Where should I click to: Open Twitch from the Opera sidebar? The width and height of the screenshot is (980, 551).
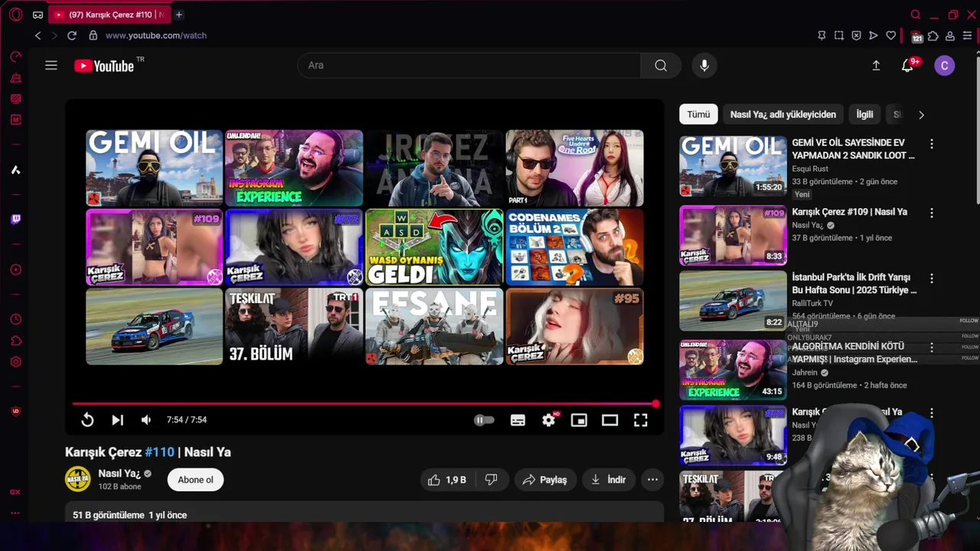15,220
